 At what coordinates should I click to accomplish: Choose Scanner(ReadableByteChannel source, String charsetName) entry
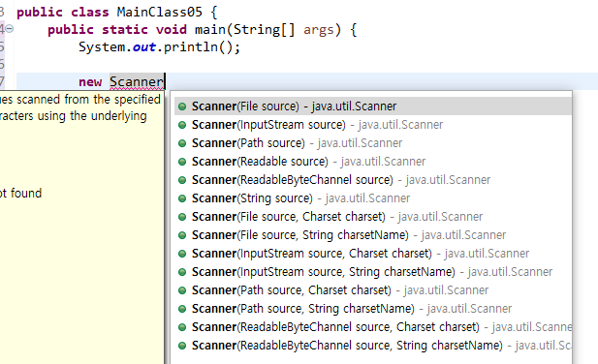(x=373, y=346)
